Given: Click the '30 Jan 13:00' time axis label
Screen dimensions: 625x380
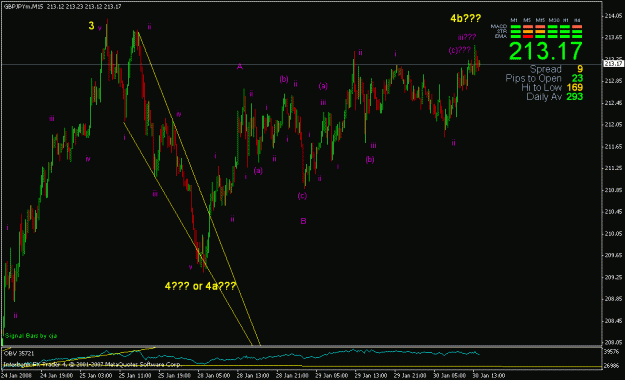Looking at the screenshot, I should pyautogui.click(x=489, y=376).
